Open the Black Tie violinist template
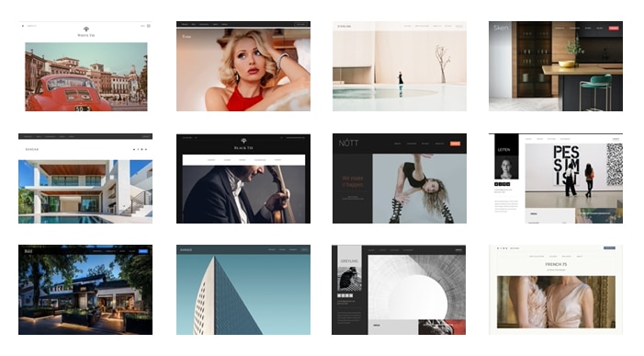Image resolution: width=644 pixels, height=356 pixels. (x=243, y=178)
